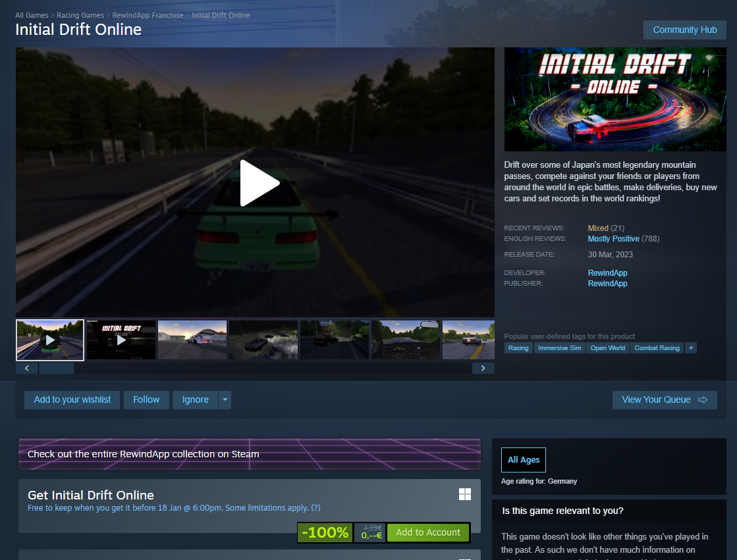The height and width of the screenshot is (560, 737).
Task: Click the Windows platform icon
Action: tap(465, 494)
